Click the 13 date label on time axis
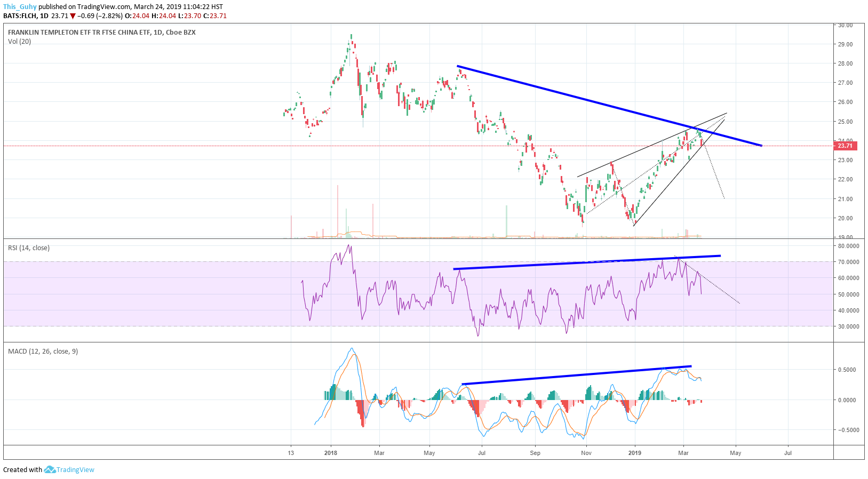The image size is (868, 479). point(291,453)
